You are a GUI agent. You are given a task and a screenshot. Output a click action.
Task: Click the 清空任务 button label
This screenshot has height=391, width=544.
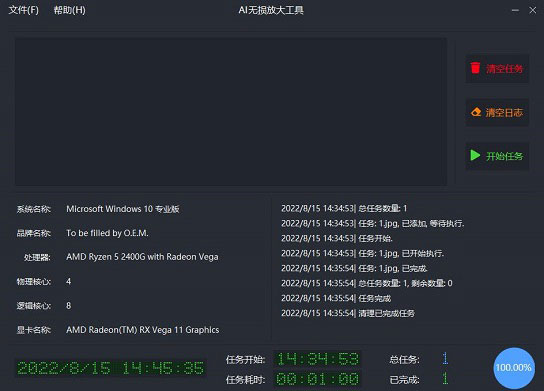point(504,69)
